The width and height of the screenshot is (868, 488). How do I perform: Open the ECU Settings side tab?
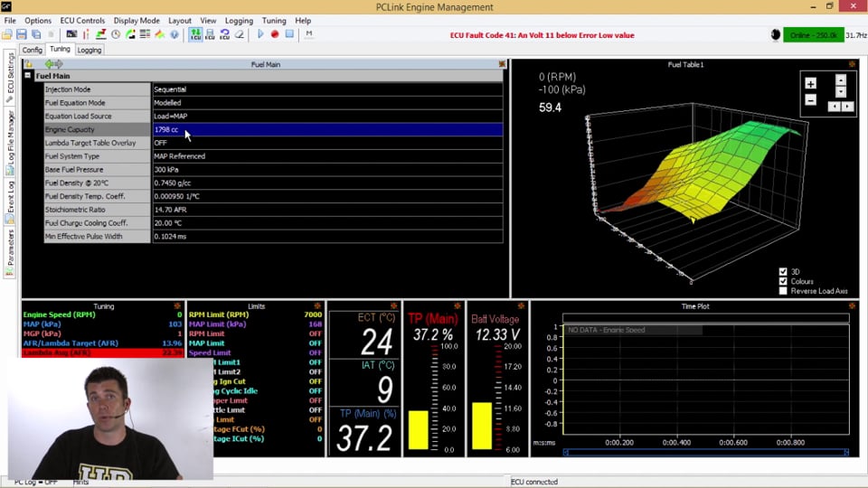tap(10, 78)
